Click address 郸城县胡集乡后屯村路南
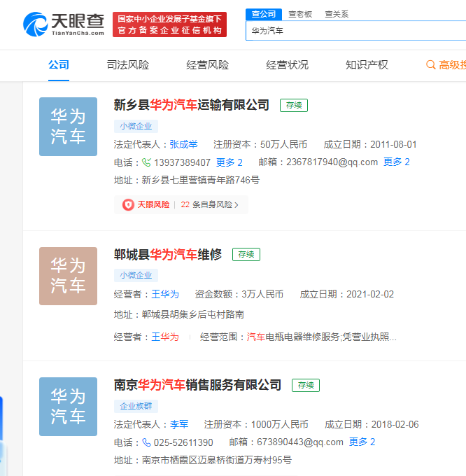 tap(193, 314)
